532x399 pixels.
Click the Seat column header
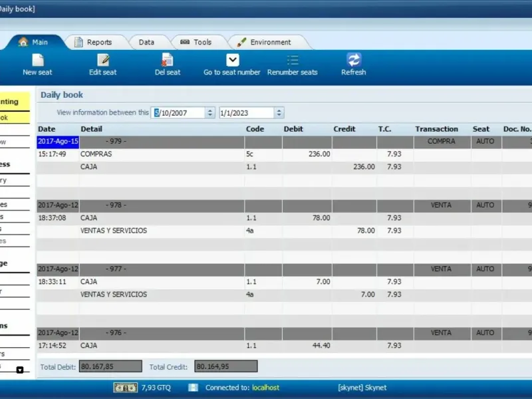click(481, 129)
